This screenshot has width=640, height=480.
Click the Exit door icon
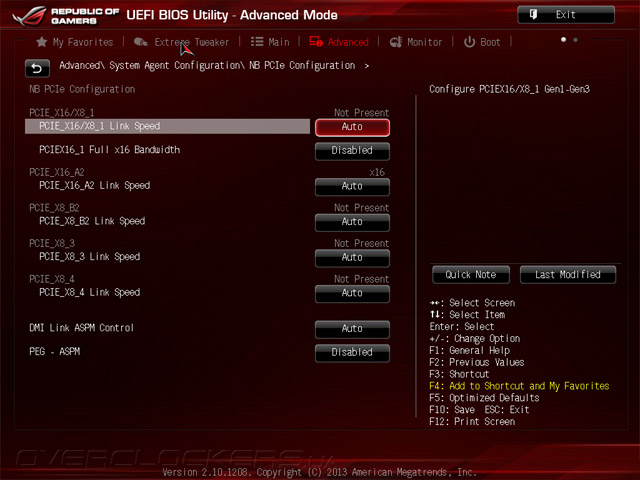pyautogui.click(x=533, y=14)
